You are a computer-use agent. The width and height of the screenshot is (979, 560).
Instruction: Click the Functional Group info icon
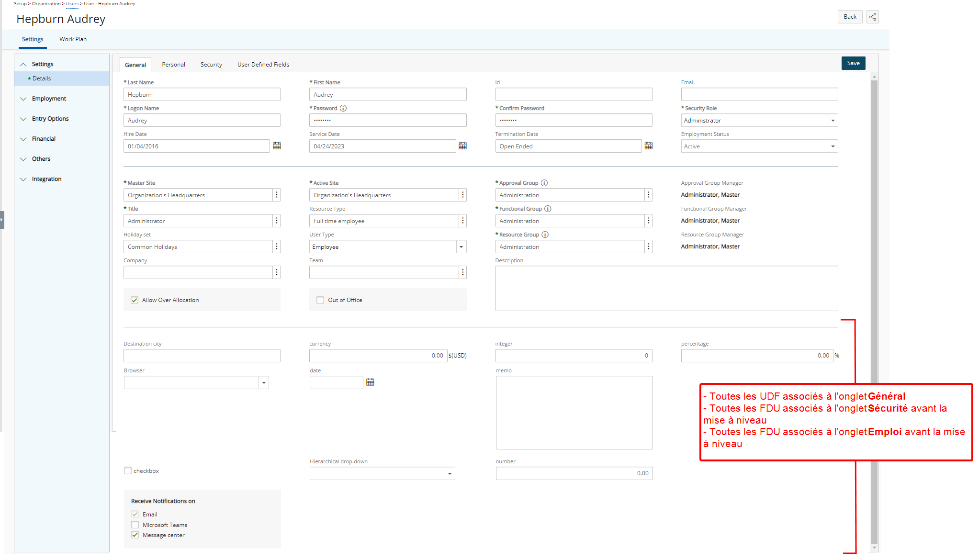click(x=548, y=209)
